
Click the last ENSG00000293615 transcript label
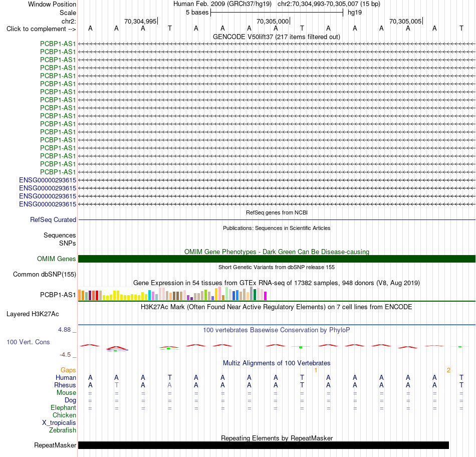[48, 204]
